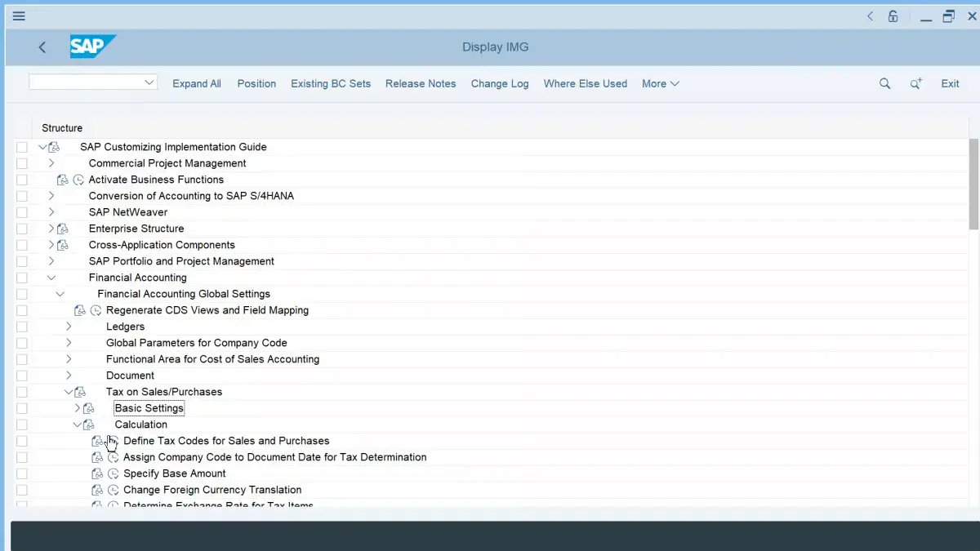Mark the checkbox for Tax on Sales/Purchases
The width and height of the screenshot is (980, 551).
coord(22,392)
